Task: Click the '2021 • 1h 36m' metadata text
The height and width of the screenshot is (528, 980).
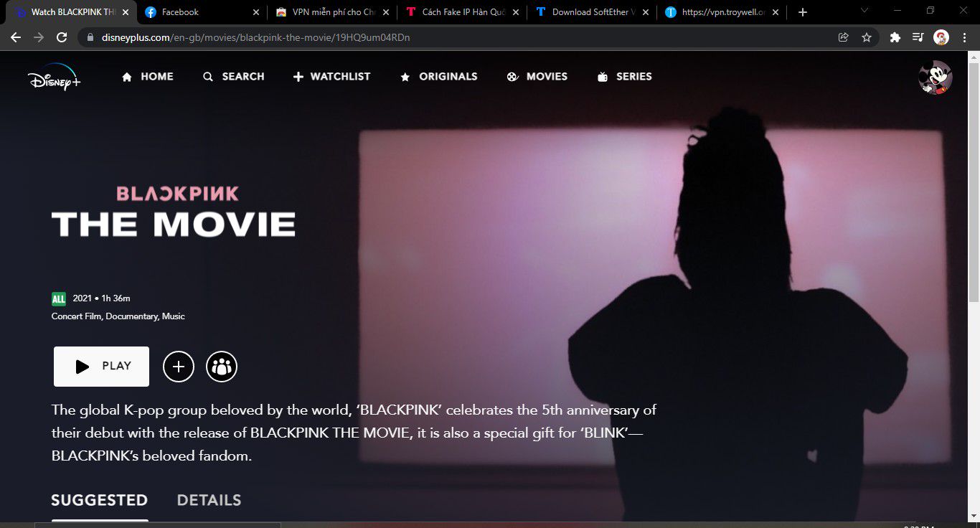Action: tap(101, 298)
